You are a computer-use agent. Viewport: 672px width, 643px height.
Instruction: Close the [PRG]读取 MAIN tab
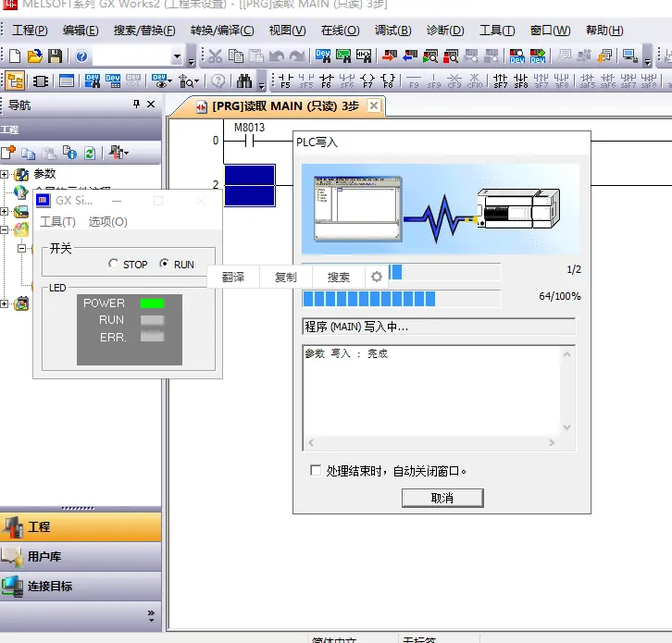click(374, 105)
